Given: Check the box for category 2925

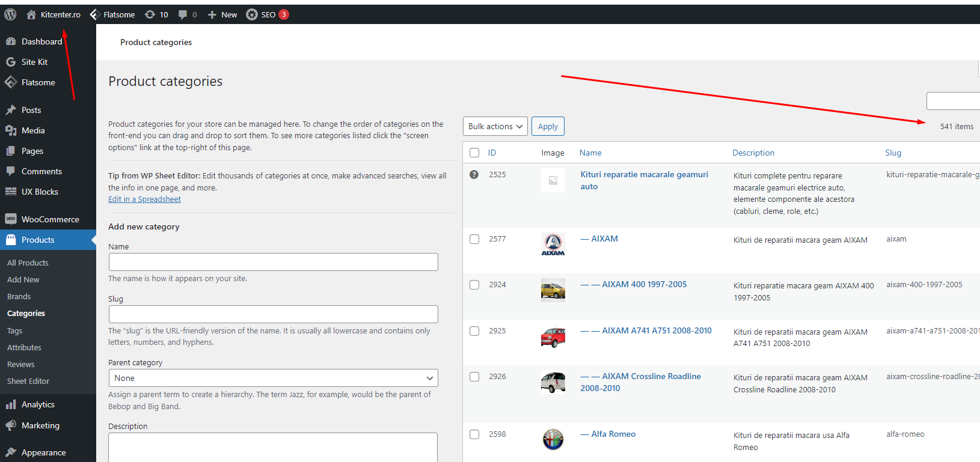Looking at the screenshot, I should click(474, 331).
